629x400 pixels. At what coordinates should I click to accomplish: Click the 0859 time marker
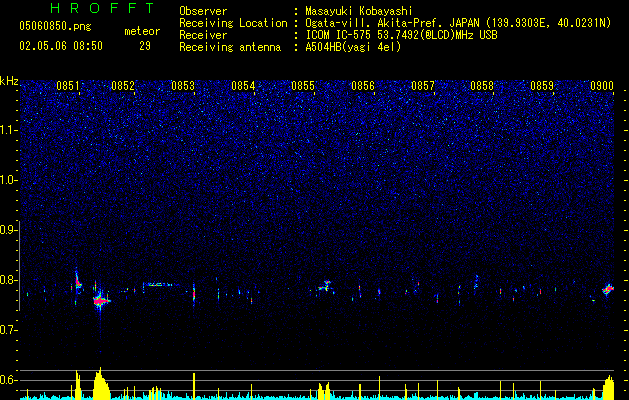[542, 86]
